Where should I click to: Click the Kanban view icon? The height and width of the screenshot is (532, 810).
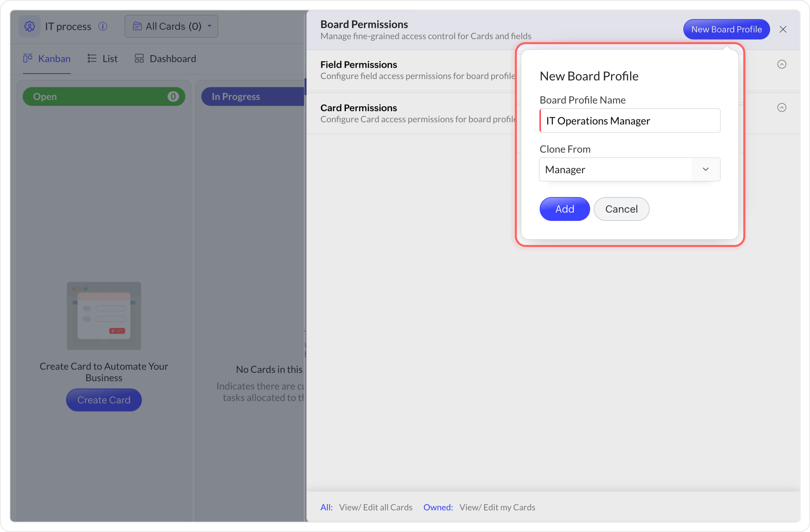click(28, 59)
